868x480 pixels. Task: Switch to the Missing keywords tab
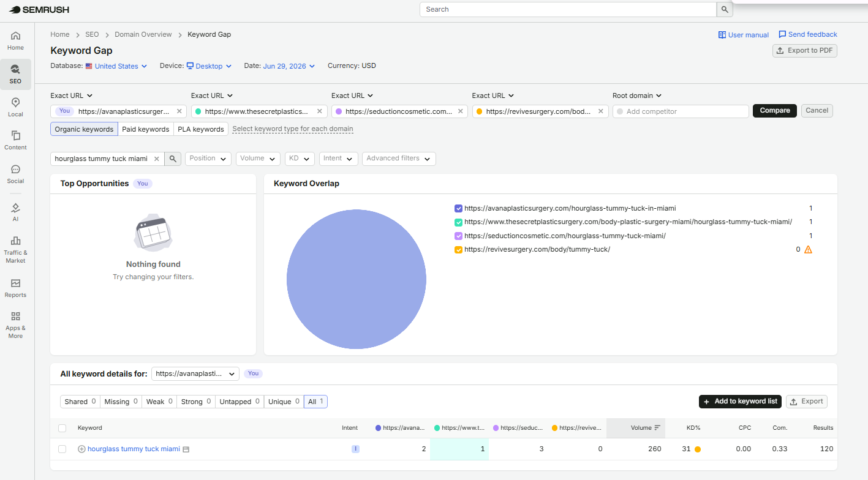[121, 402]
